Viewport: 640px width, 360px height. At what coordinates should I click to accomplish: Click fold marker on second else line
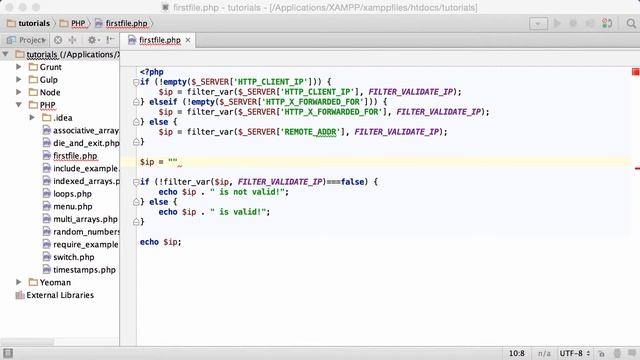pyautogui.click(x=136, y=202)
